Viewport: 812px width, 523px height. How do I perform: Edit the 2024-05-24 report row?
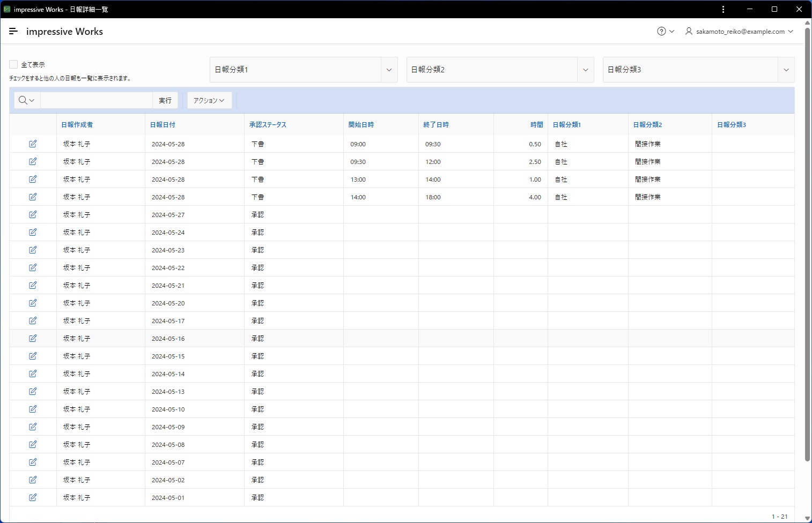[x=33, y=232]
